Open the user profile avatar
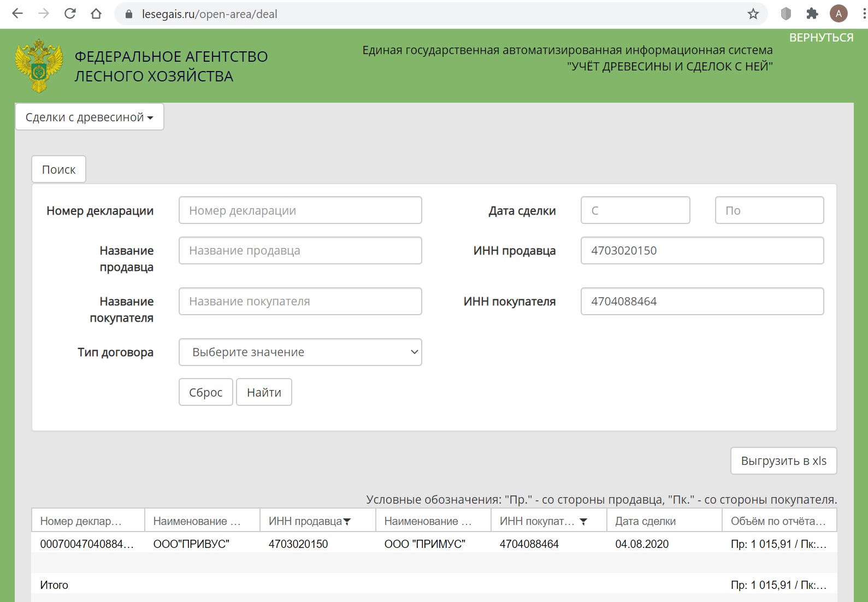 [x=839, y=14]
